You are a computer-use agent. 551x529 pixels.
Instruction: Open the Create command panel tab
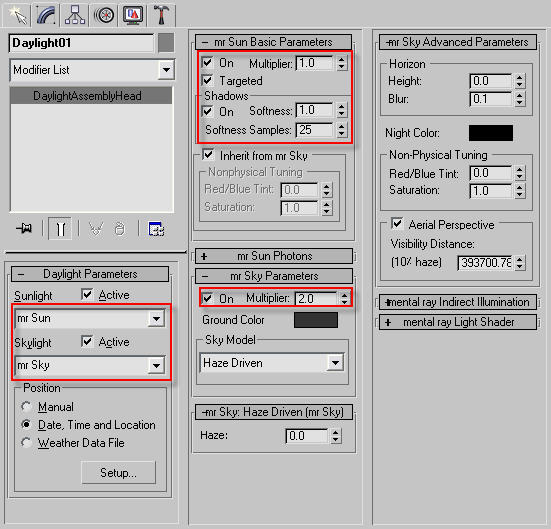(17, 15)
